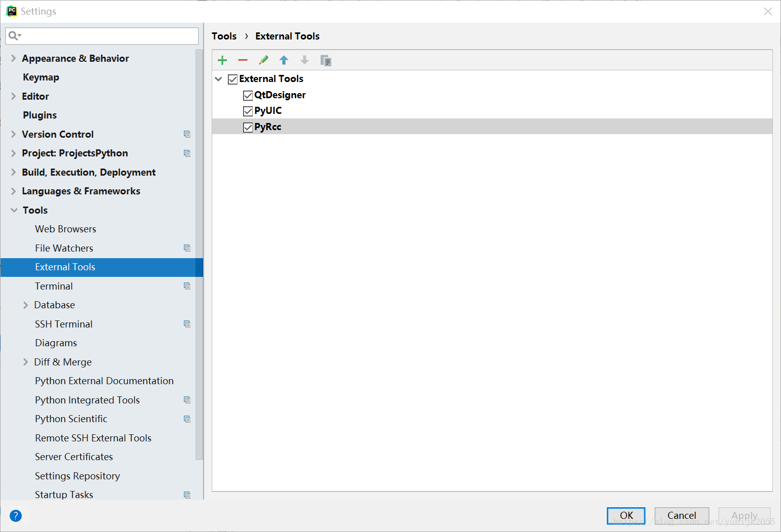Select the PyUIC tool row
This screenshot has height=532, width=781.
point(492,110)
